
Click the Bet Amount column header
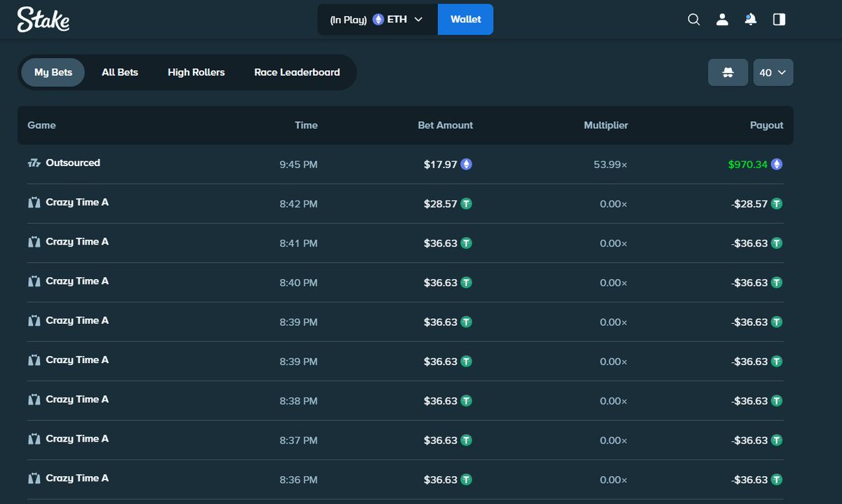(446, 125)
